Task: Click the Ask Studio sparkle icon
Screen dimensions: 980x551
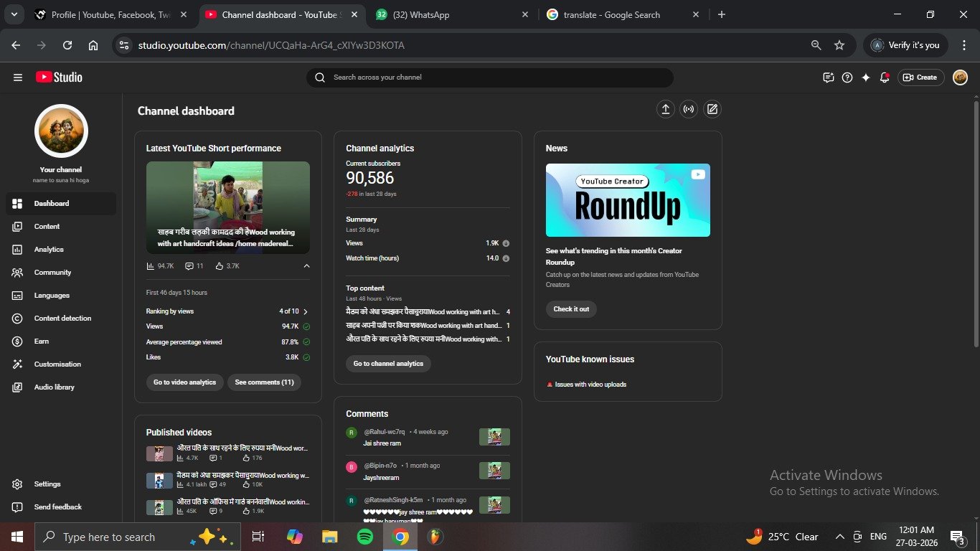Action: pos(866,77)
